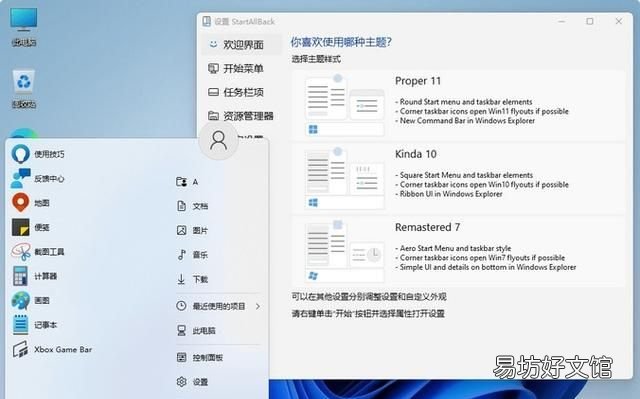Click 'Aero Start Menu and taskbar style' text
This screenshot has width=640, height=399.
455,248
